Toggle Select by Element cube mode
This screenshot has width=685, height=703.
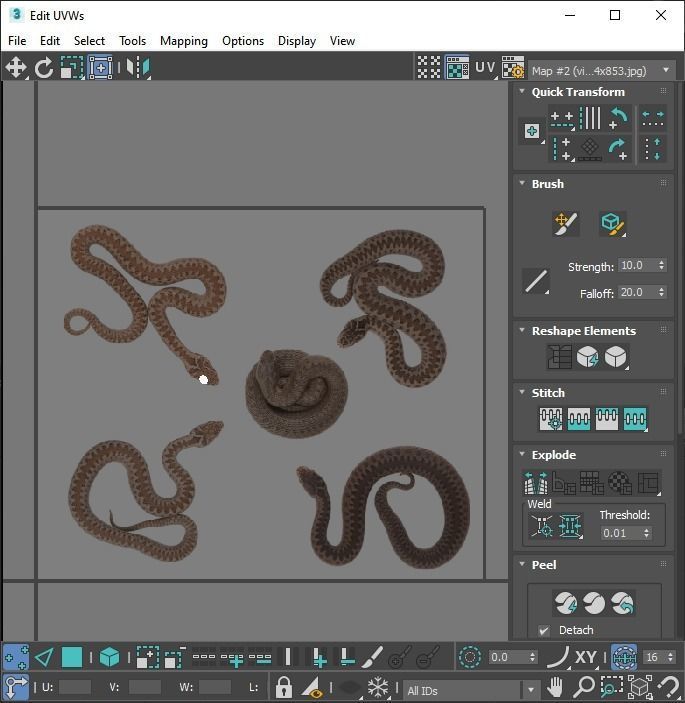pos(109,657)
